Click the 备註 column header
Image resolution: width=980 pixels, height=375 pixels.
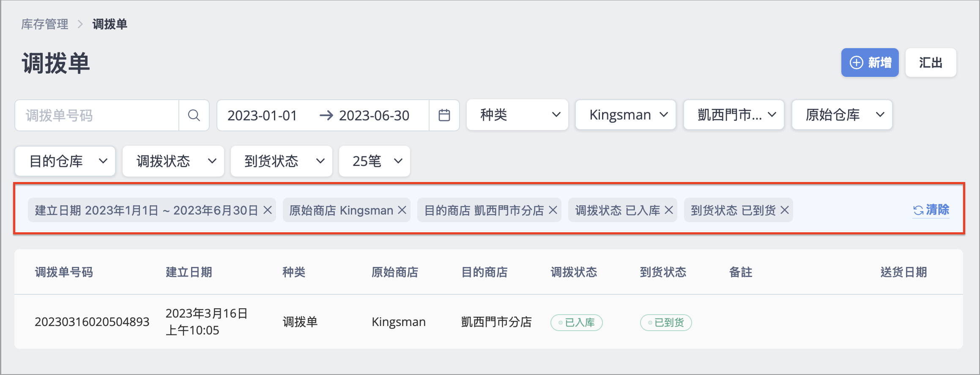pyautogui.click(x=741, y=272)
